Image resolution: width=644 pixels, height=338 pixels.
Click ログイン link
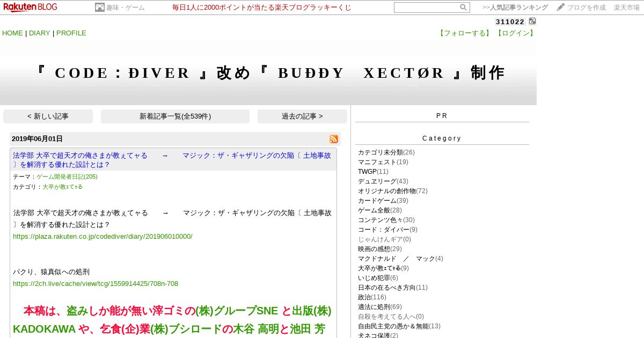pos(516,33)
